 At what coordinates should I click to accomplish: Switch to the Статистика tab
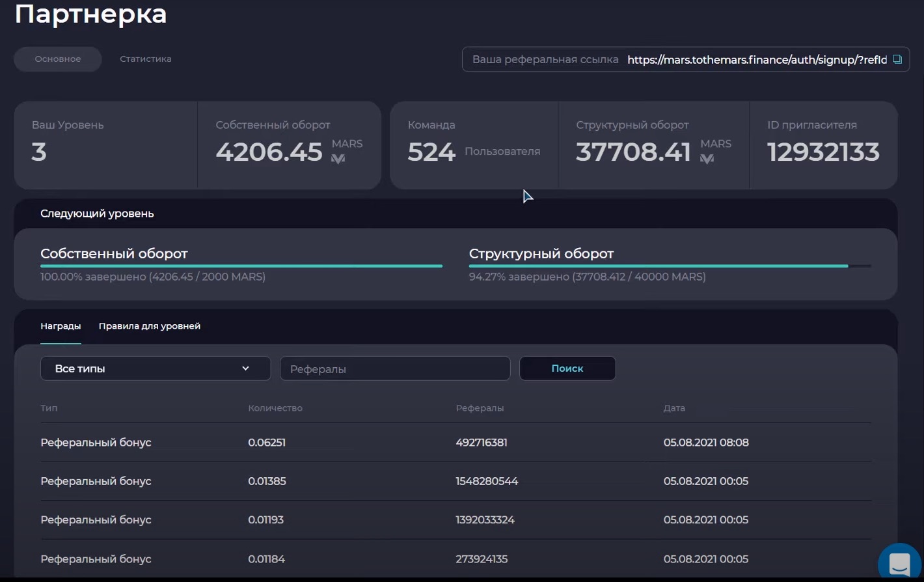pyautogui.click(x=146, y=59)
